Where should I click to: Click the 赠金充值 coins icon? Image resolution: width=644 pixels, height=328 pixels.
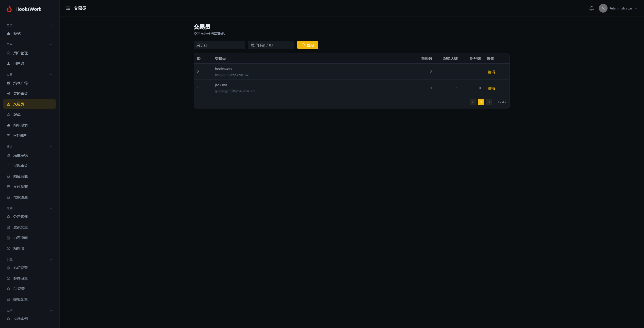tap(8, 176)
